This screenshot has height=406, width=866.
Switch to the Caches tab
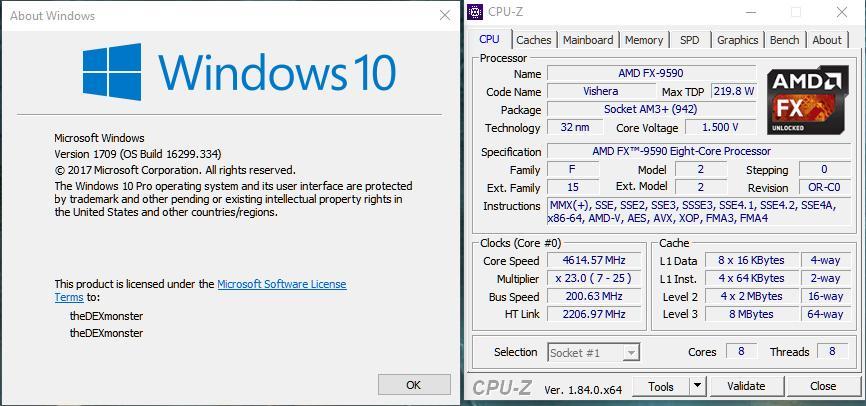pyautogui.click(x=534, y=40)
